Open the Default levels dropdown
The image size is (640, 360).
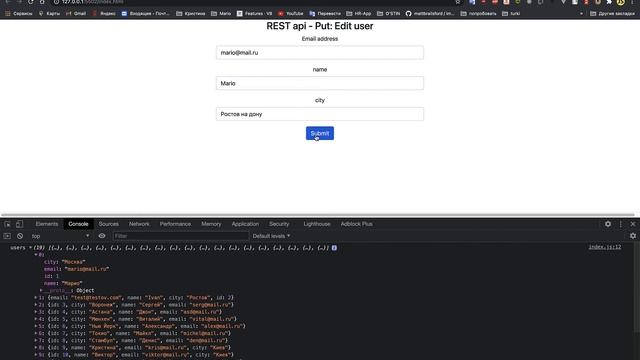[x=271, y=236]
